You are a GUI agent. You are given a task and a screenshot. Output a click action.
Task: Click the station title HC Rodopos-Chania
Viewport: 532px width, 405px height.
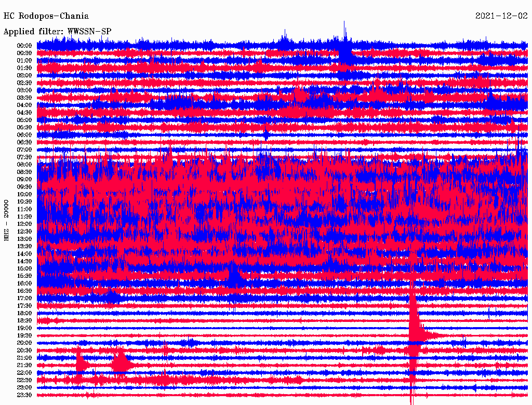pyautogui.click(x=46, y=16)
